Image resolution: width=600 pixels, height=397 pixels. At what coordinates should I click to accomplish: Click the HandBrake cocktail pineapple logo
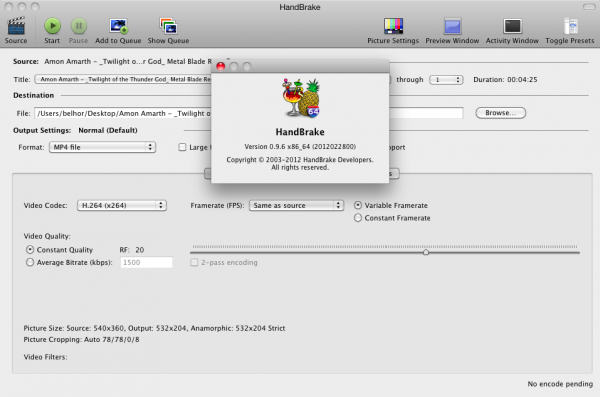301,98
